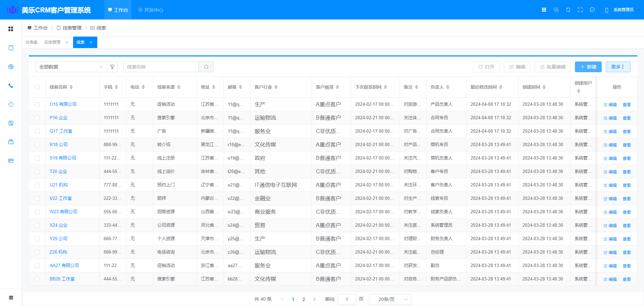Switch to the 实体管理 tab
Screen dimensions: 644x306
[x=52, y=42]
